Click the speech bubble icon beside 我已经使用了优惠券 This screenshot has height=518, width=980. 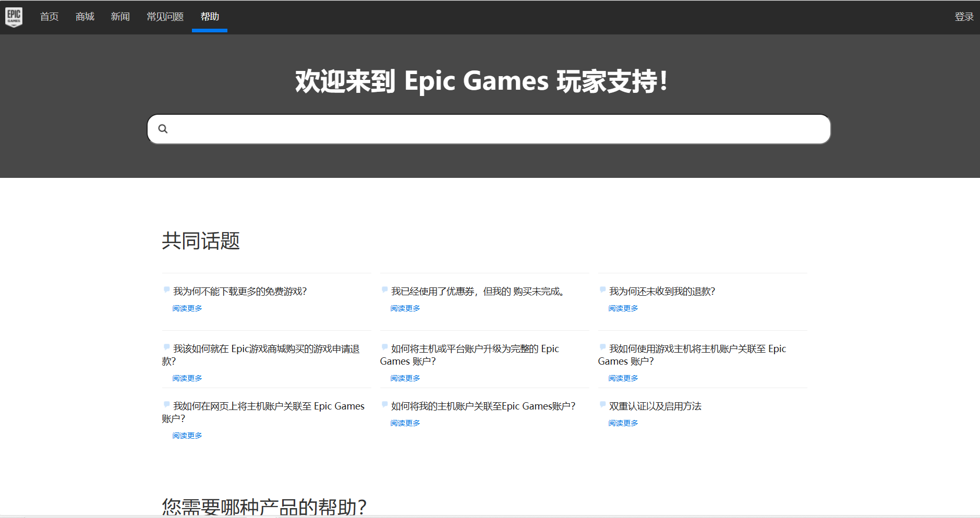tap(384, 290)
